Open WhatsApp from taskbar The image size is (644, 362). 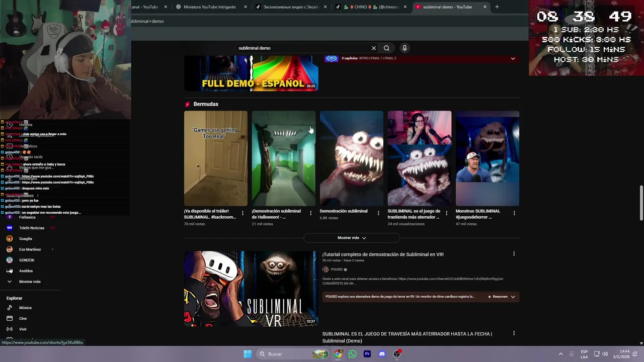pyautogui.click(x=352, y=354)
